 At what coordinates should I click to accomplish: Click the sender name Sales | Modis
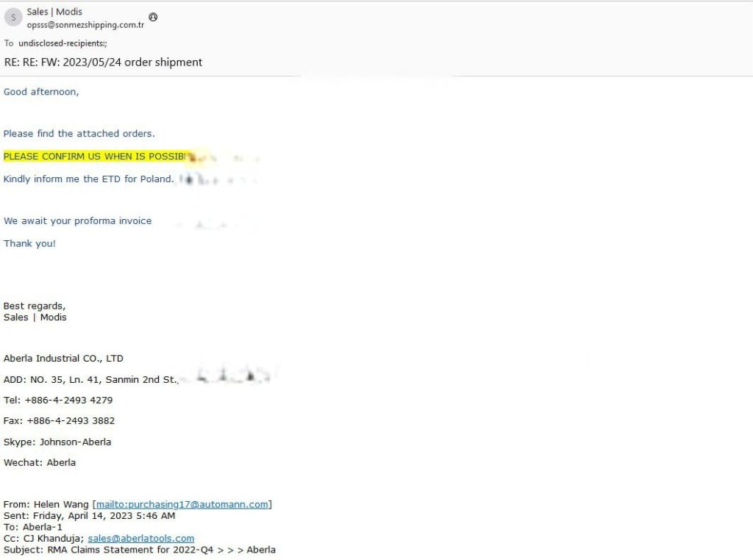(54, 12)
